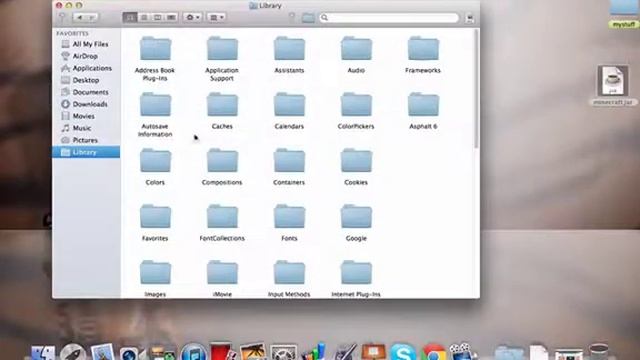
Task: Open the Trash in the Dock
Action: click(599, 352)
